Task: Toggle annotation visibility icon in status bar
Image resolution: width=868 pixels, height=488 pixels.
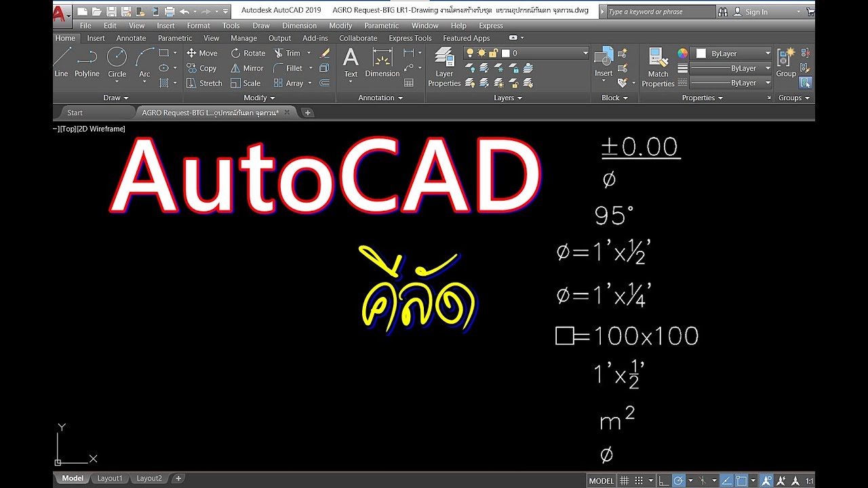Action: 766,481
